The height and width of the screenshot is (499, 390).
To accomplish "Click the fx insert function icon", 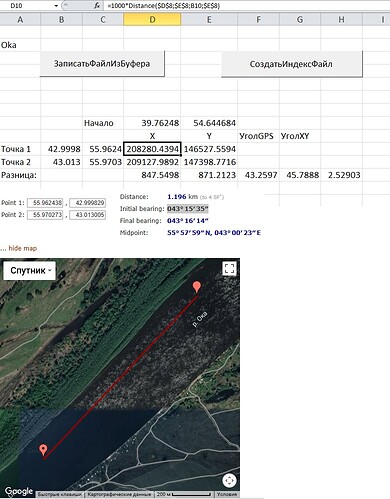I will pos(97,5).
